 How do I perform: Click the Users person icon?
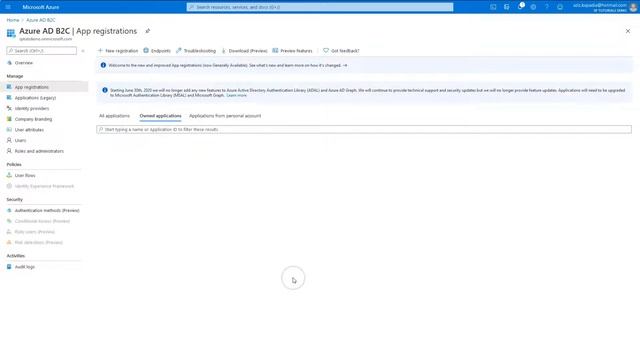tap(9, 140)
